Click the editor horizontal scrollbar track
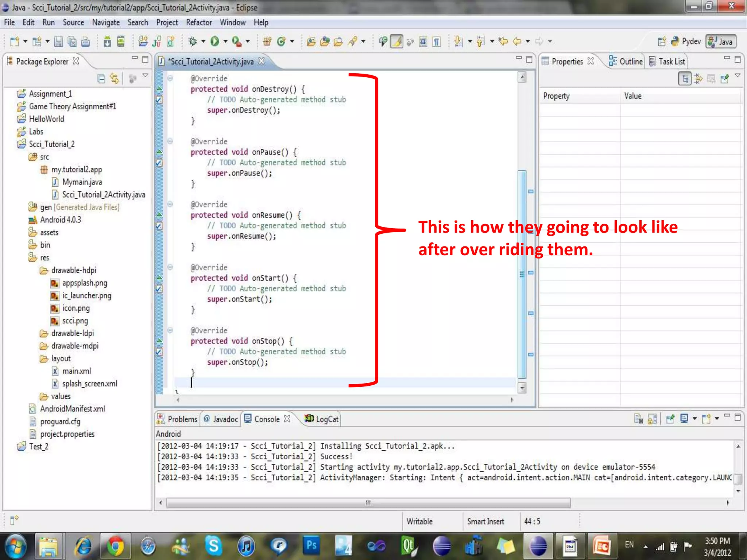The height and width of the screenshot is (560, 747). click(x=345, y=400)
